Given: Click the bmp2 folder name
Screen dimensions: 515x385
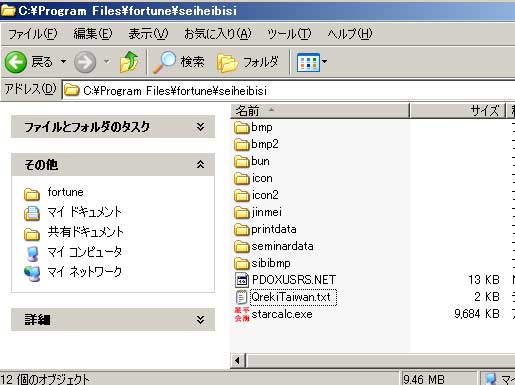Looking at the screenshot, I should pos(265,144).
